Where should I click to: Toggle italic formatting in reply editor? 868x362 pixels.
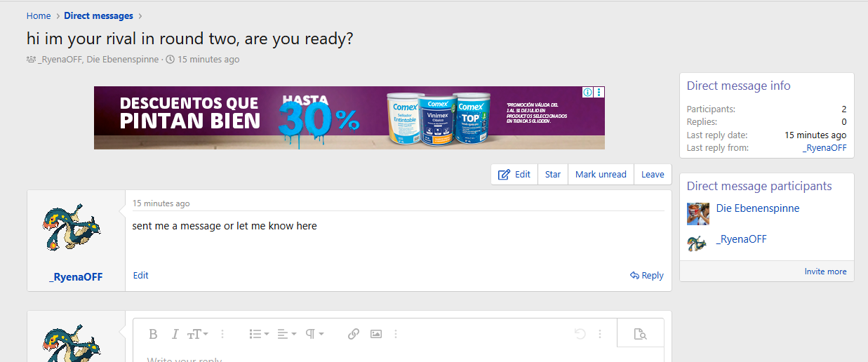175,334
